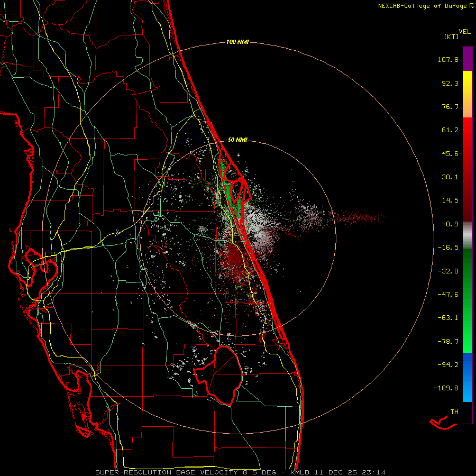The width and height of the screenshot is (476, 476).
Task: Select the 14.5 velocity scale value
Action: (450, 200)
